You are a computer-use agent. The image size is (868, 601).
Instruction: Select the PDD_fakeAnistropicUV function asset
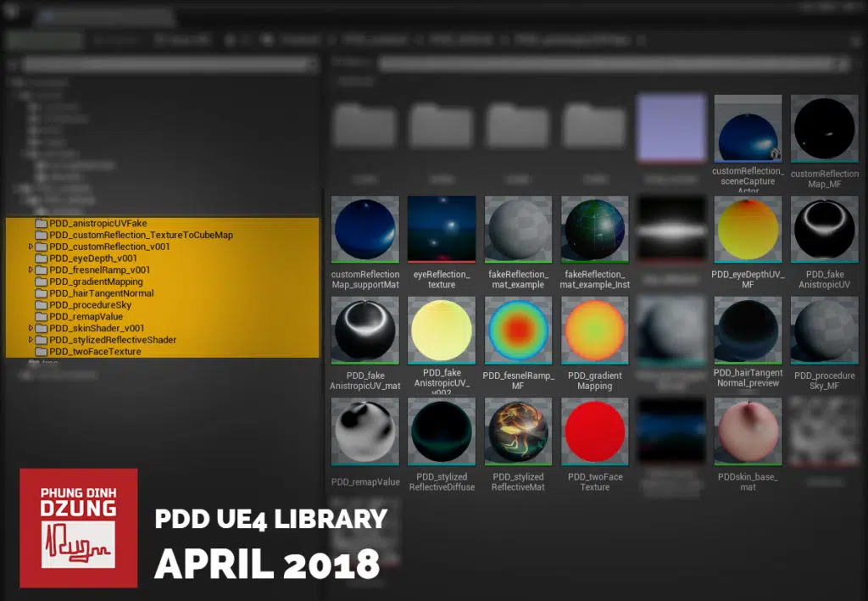click(x=824, y=229)
